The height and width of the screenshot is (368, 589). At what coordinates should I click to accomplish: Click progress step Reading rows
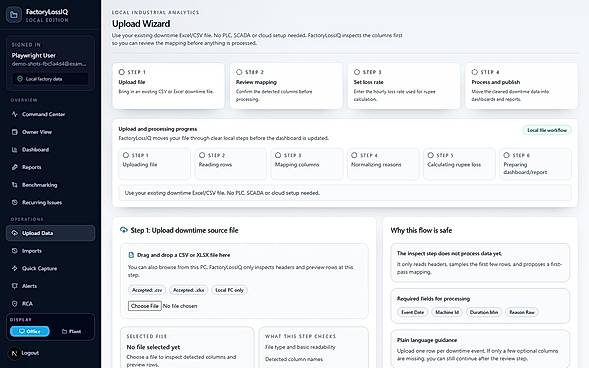[x=231, y=164]
